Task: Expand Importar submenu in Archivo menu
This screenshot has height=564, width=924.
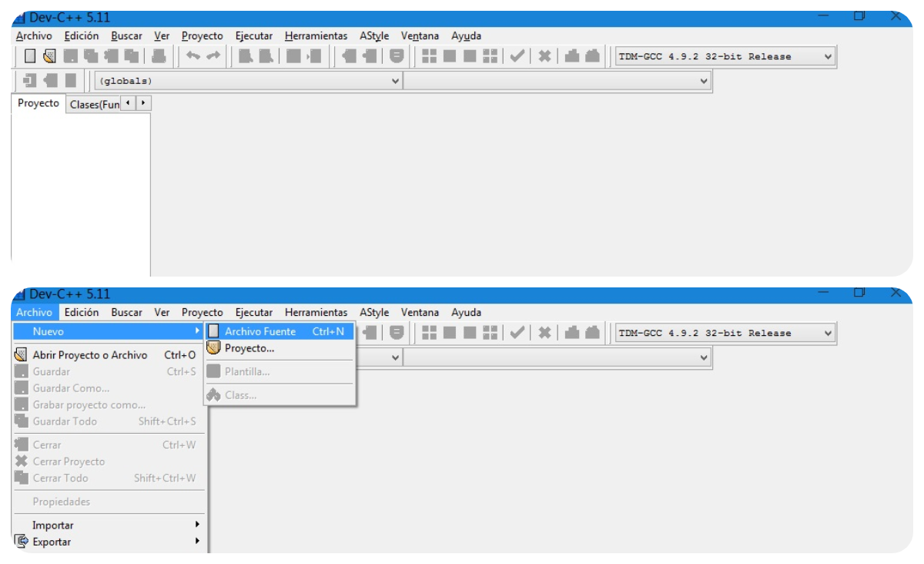Action: click(110, 525)
